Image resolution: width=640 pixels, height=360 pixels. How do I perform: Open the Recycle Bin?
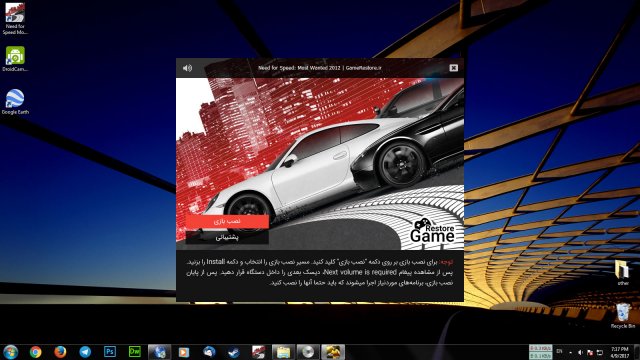622,316
